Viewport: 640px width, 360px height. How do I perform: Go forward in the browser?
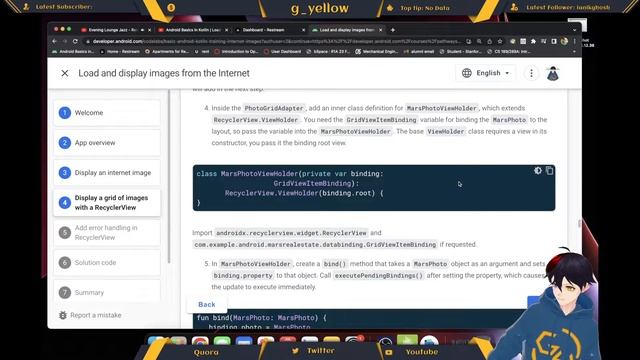[64, 41]
